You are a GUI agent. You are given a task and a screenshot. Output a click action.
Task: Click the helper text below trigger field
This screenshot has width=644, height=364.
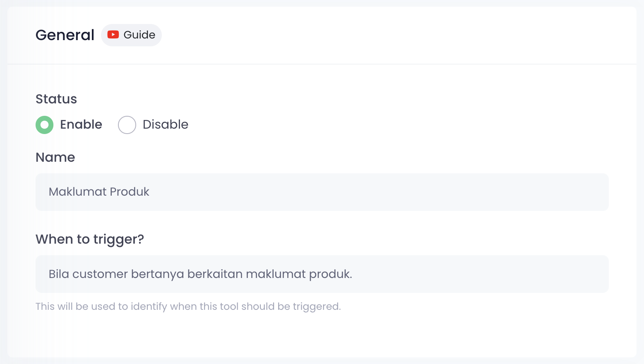pyautogui.click(x=188, y=307)
